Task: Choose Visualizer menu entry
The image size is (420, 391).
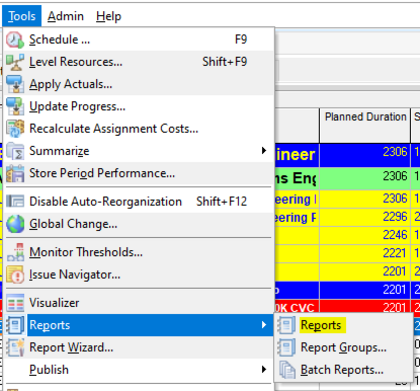Action: (x=138, y=303)
